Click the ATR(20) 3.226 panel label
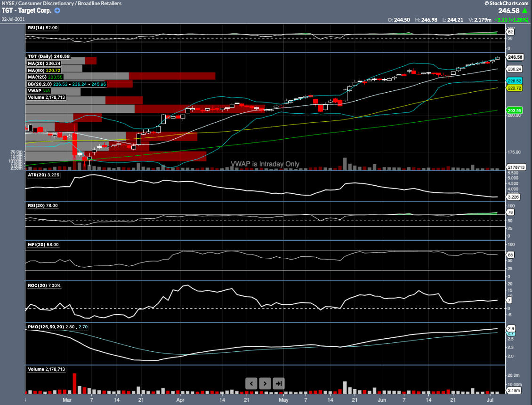 43,174
